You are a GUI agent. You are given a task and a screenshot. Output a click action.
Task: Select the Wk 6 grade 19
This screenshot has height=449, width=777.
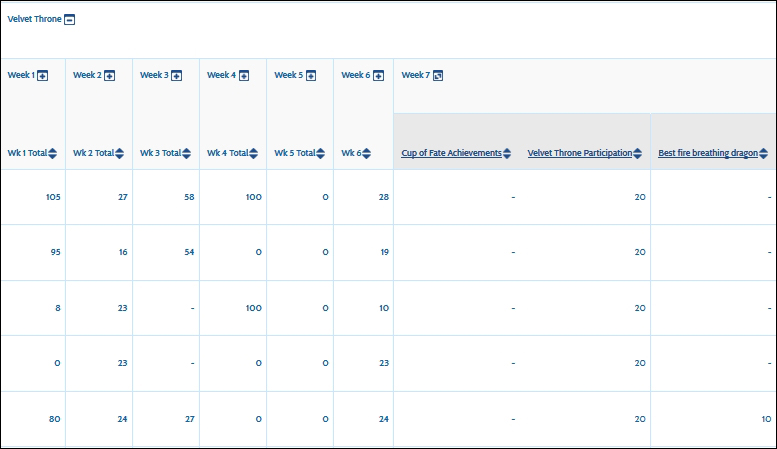pyautogui.click(x=385, y=252)
